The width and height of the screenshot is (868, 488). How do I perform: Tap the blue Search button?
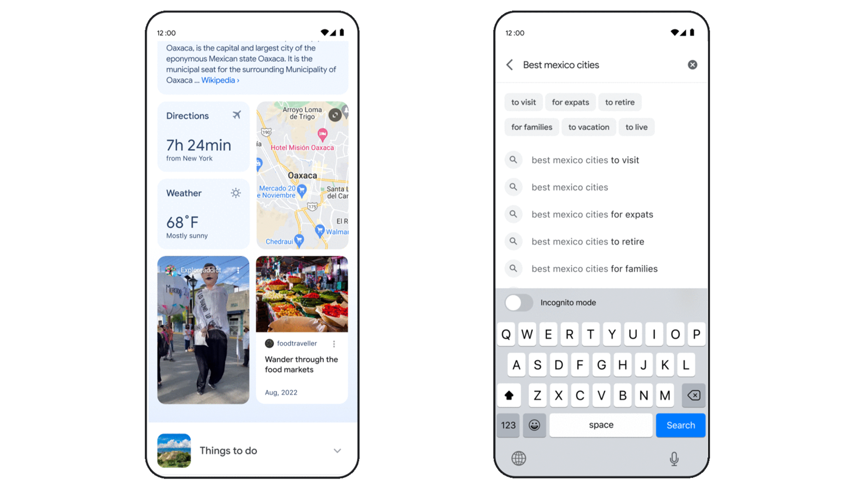(679, 425)
